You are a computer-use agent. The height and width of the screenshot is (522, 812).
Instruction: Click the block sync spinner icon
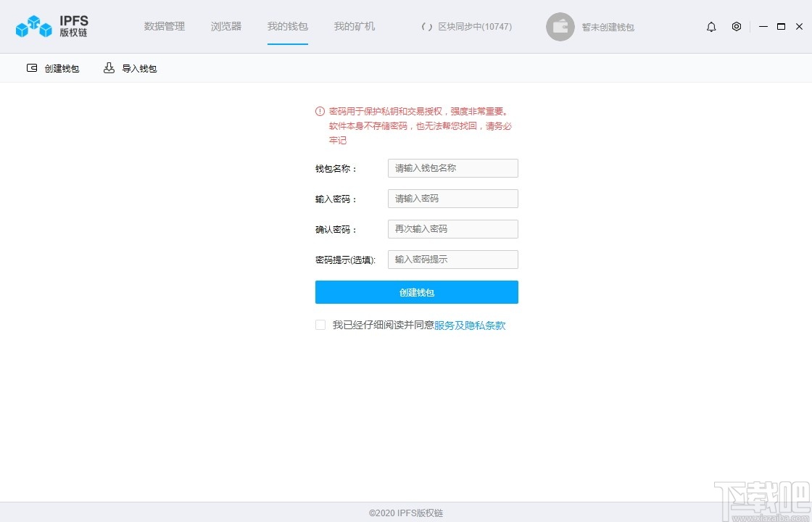(427, 26)
